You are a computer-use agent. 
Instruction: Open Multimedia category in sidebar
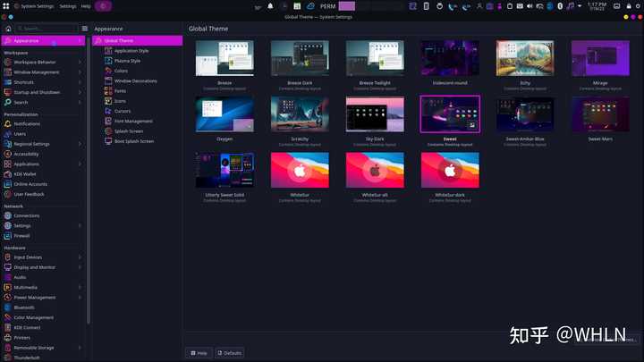[x=43, y=287]
